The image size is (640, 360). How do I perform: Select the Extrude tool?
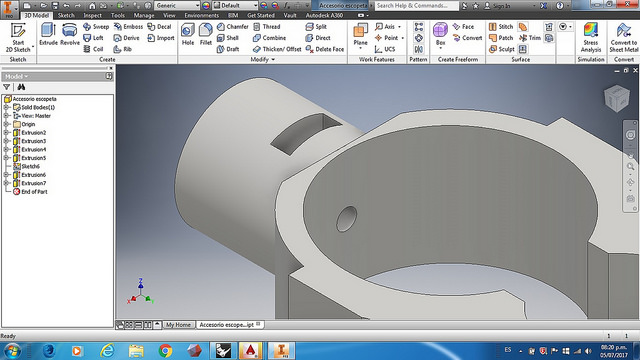tap(48, 34)
